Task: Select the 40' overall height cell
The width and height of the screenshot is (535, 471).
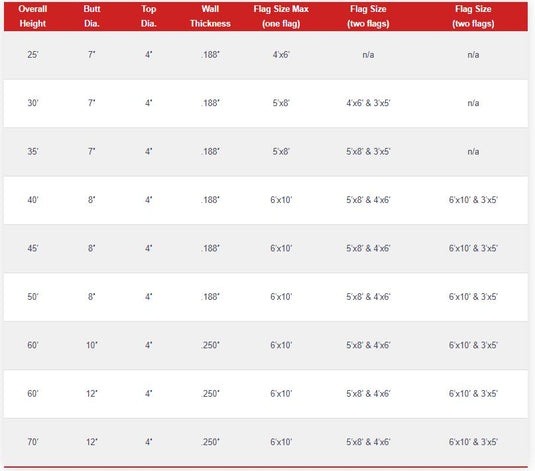Action: [x=33, y=200]
